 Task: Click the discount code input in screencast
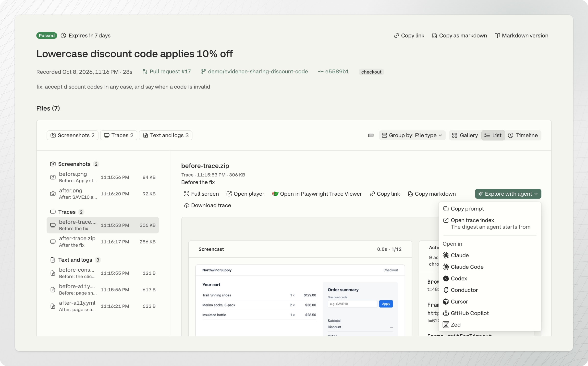point(352,304)
